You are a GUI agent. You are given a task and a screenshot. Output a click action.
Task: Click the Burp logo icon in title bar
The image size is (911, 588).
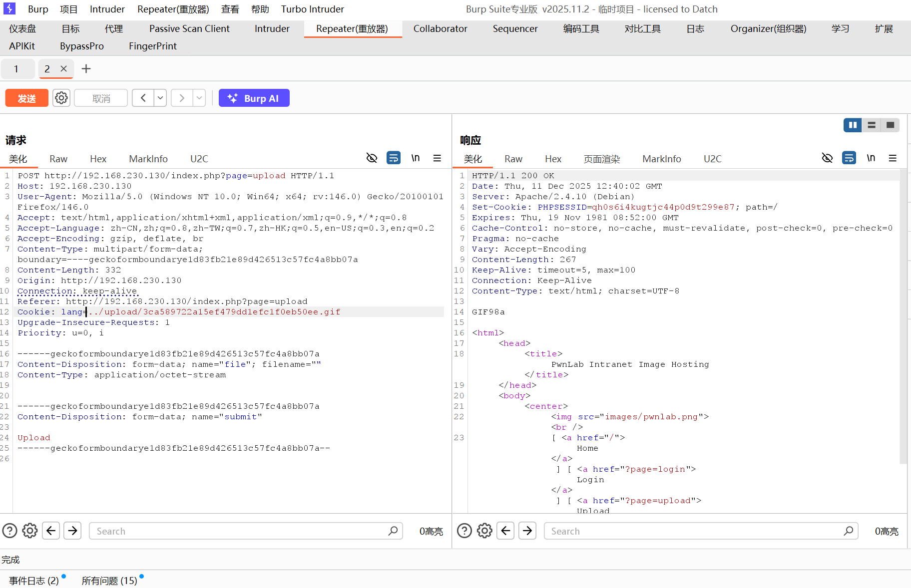click(9, 8)
